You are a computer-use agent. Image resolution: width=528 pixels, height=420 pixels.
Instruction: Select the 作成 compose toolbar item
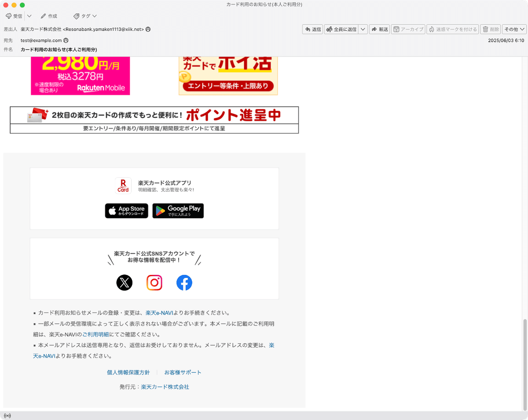[x=48, y=16]
